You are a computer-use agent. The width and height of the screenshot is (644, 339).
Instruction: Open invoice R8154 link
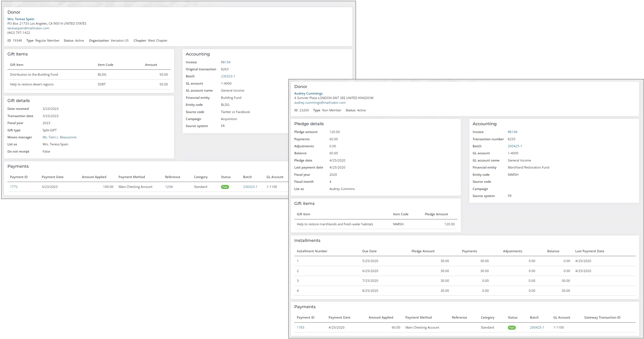click(x=225, y=62)
